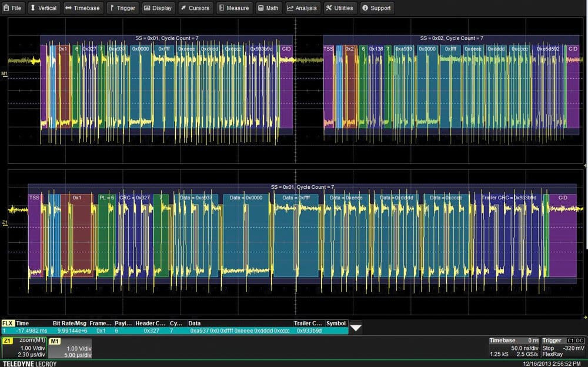Select the -17.4982 ms time cell

click(x=32, y=331)
